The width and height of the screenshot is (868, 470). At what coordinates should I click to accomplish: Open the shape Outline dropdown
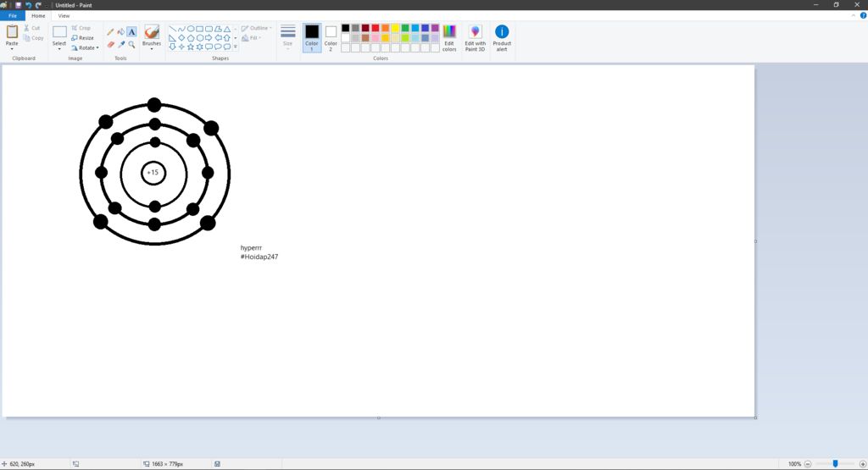(x=256, y=28)
